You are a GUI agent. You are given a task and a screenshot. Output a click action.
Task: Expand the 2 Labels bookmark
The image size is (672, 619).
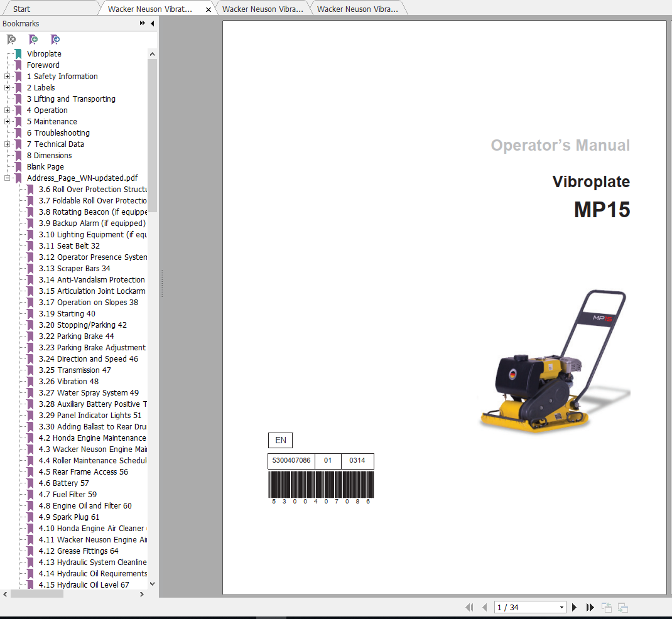[8, 87]
